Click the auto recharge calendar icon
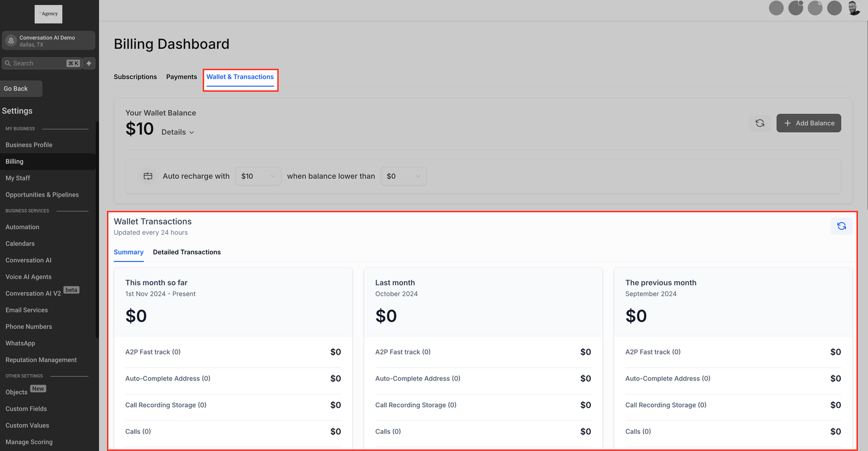The height and width of the screenshot is (451, 868). 148,176
